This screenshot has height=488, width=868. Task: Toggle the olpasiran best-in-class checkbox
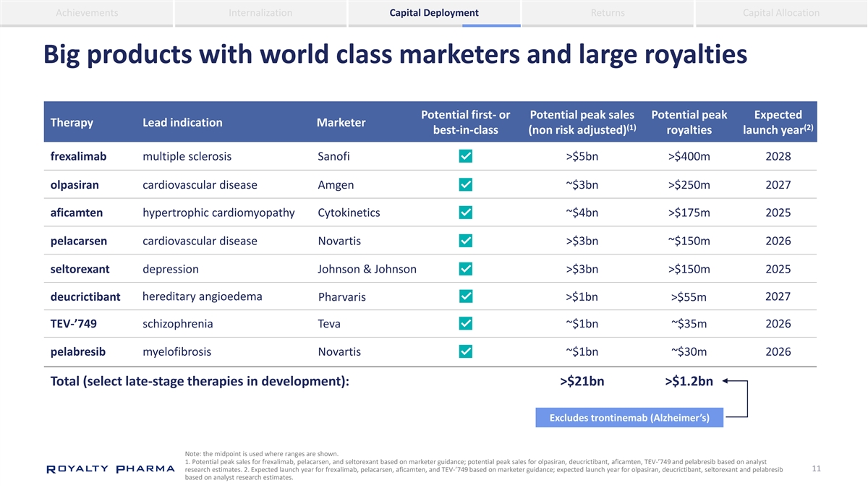pos(467,185)
